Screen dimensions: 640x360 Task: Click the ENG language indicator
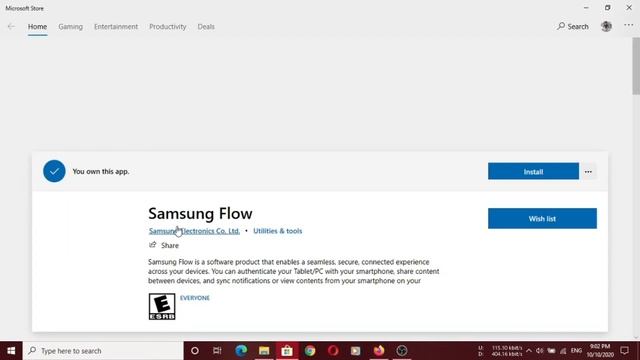pyautogui.click(x=576, y=351)
